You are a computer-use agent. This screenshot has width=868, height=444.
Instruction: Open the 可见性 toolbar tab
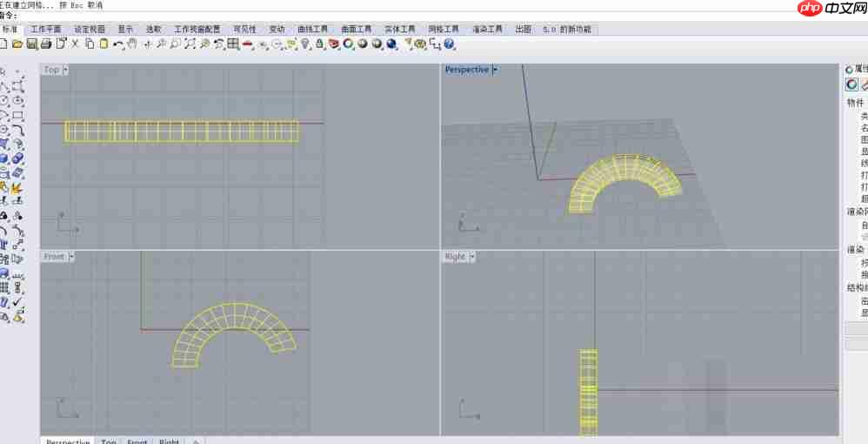(244, 30)
